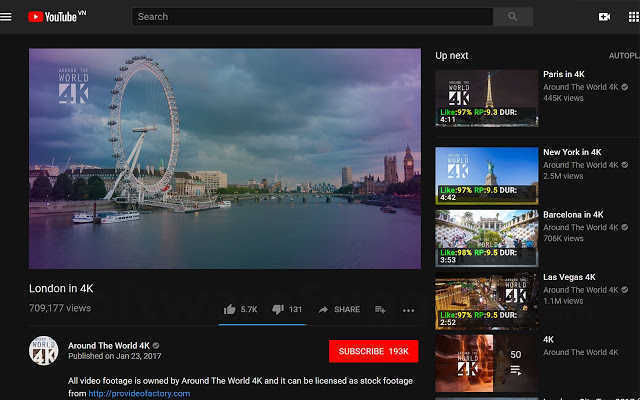The image size is (640, 400).
Task: Open the three-dot more actions menu
Action: point(409,310)
